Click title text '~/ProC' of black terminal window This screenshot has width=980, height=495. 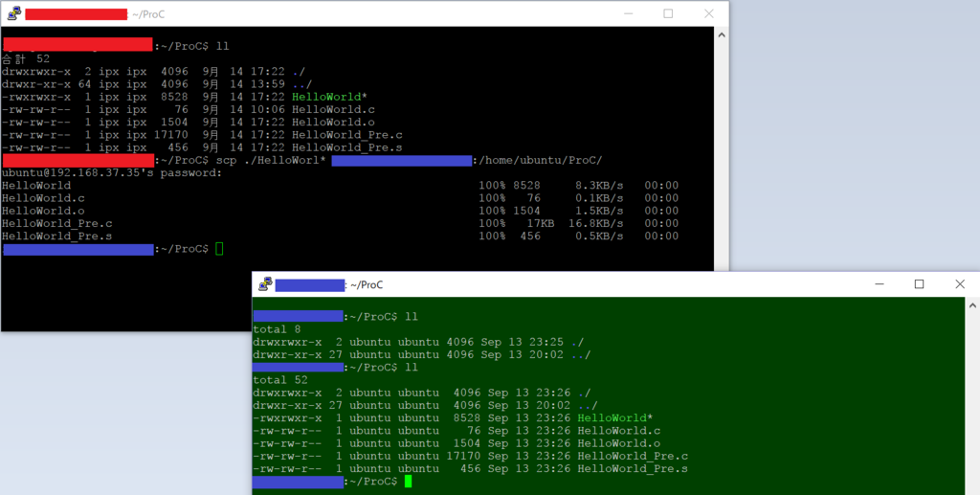pos(148,14)
